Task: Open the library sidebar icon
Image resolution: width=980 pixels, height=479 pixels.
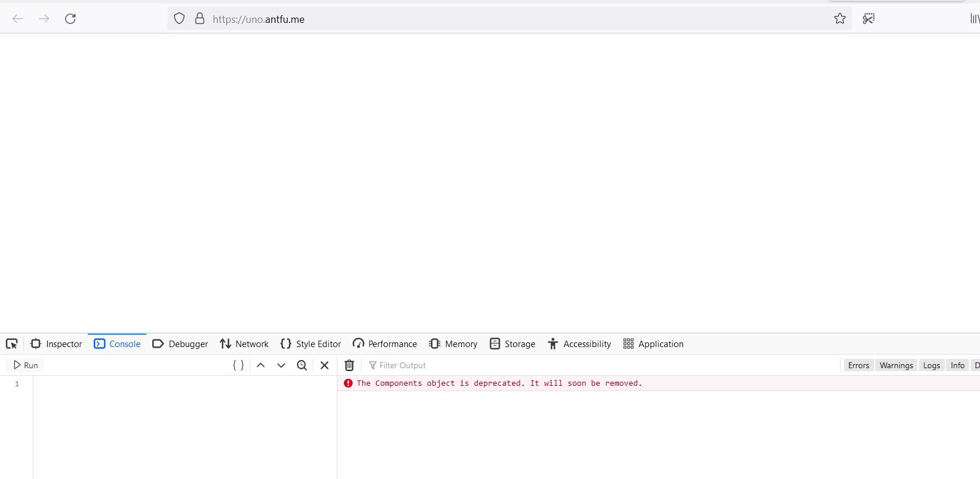Action: pyautogui.click(x=975, y=19)
